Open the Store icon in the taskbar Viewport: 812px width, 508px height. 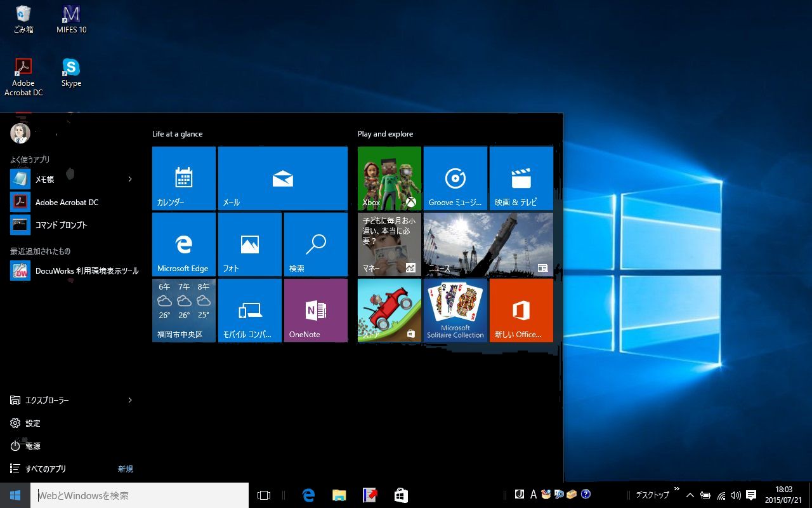401,495
